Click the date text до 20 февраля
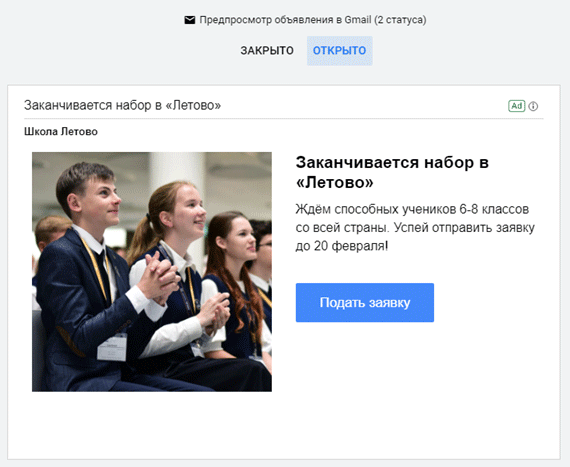This screenshot has height=467, width=570. click(x=340, y=246)
